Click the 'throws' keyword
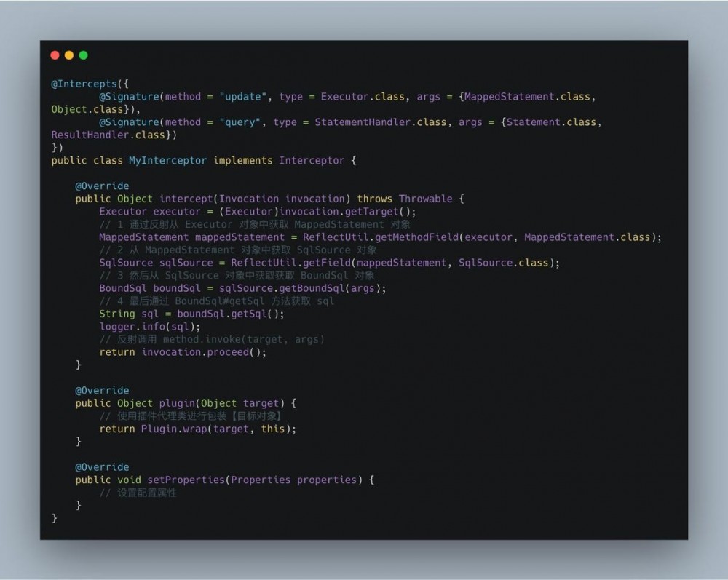 point(375,199)
